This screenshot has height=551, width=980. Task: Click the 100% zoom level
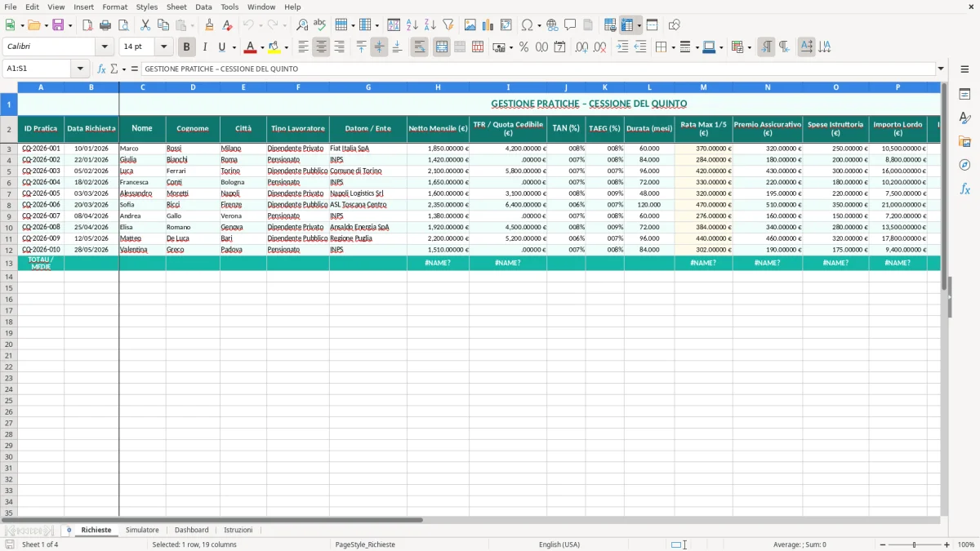966,544
